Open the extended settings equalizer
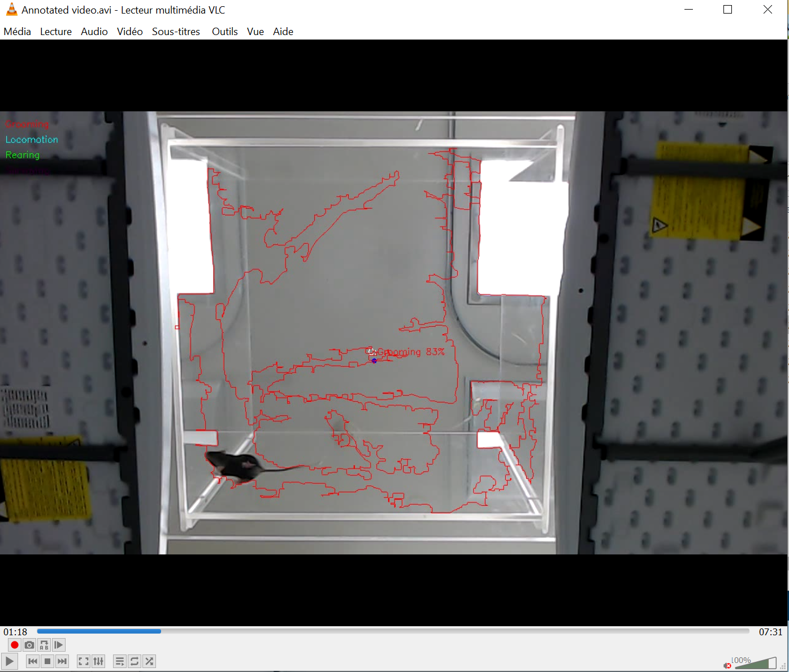Image resolution: width=789 pixels, height=672 pixels. tap(98, 661)
